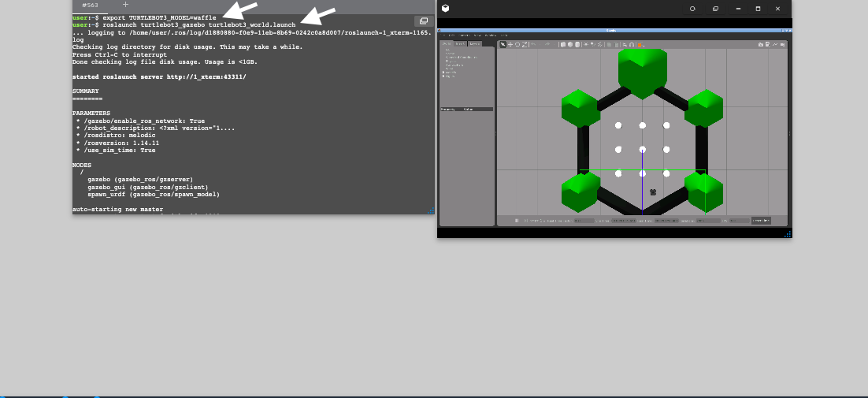Open the log data recorder icon

tap(768, 44)
